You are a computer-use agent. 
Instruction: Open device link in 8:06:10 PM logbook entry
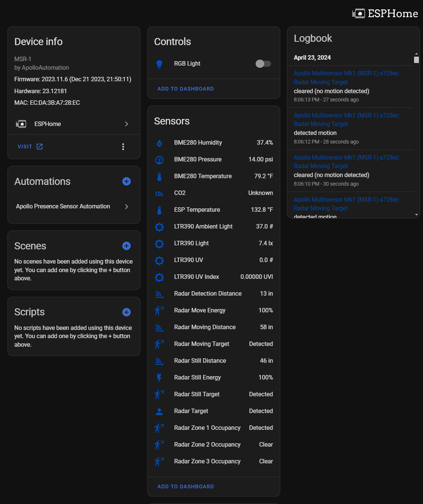[346, 158]
